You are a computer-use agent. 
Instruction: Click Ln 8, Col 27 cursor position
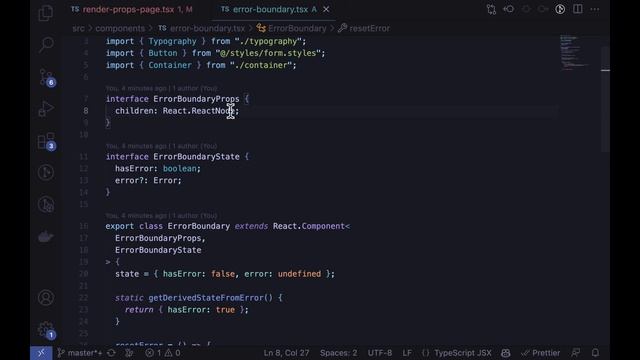pyautogui.click(x=286, y=353)
